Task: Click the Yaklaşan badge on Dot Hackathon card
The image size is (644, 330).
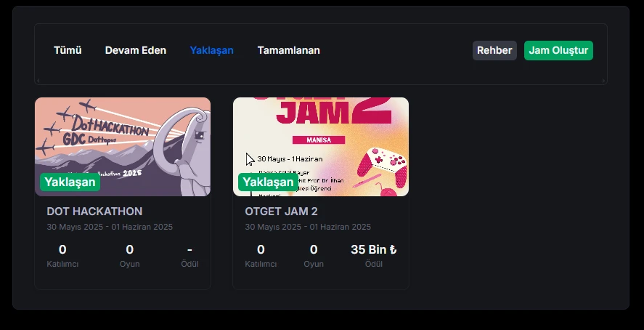Action: tap(70, 182)
